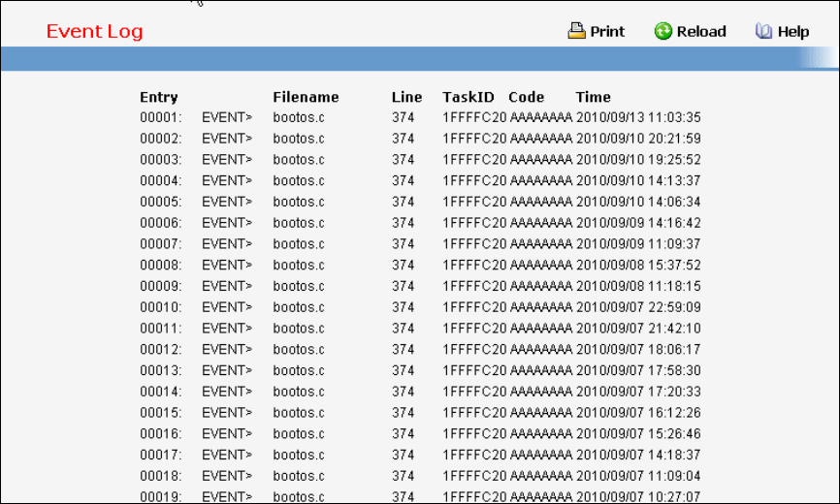Screen dimensions: 840x504
Task: Click timestamp 2010/09/09 11:09:37
Action: pos(638,244)
